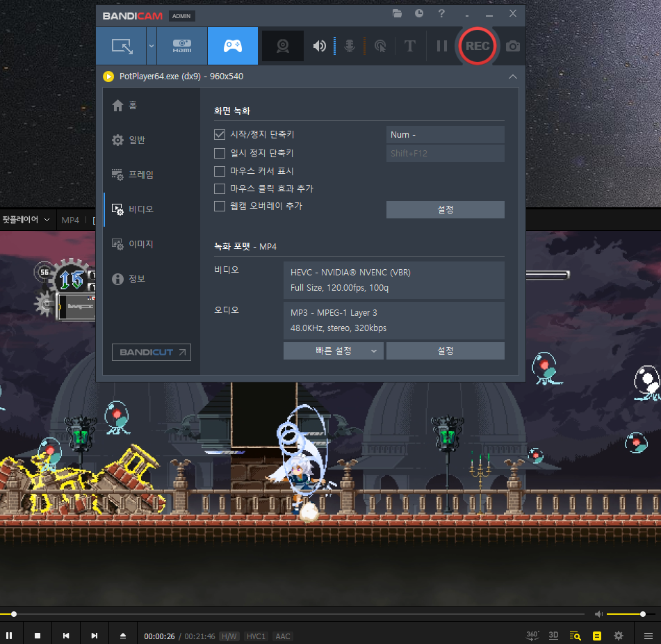
Task: Toggle H/W decoding indicator in PotPlayer
Action: [229, 636]
